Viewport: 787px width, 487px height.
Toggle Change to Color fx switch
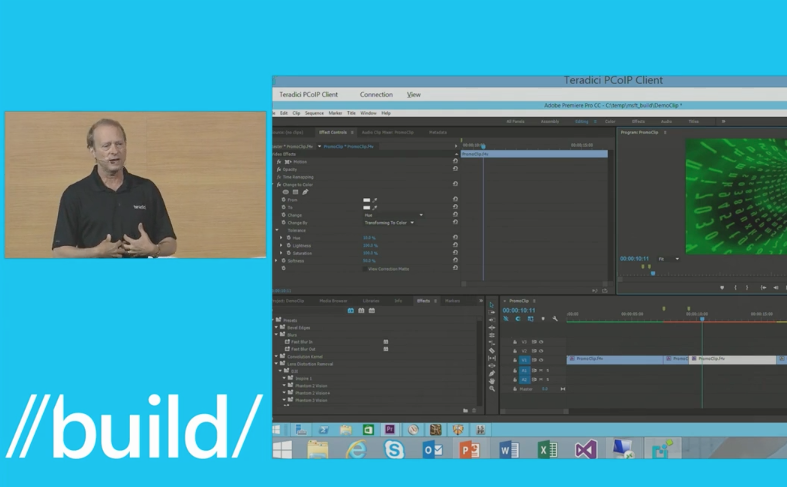[x=279, y=184]
